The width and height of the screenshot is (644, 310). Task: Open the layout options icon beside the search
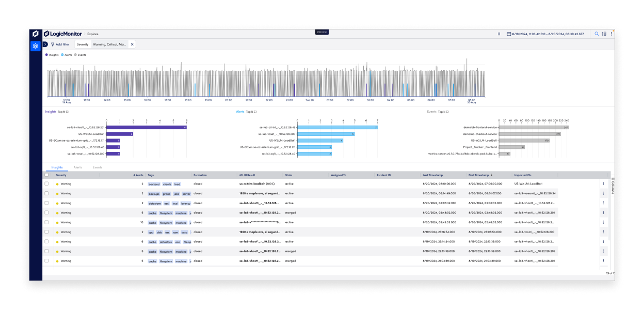[604, 33]
